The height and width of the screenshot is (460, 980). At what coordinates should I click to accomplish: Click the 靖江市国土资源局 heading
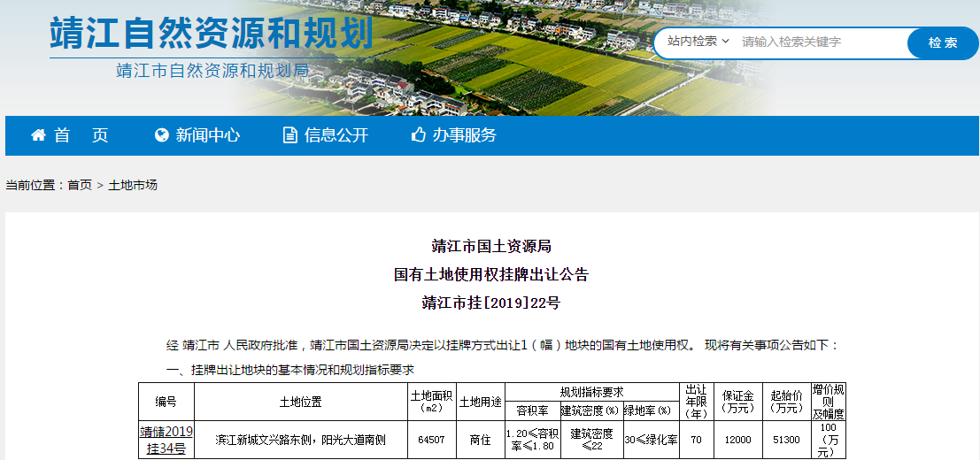[491, 246]
